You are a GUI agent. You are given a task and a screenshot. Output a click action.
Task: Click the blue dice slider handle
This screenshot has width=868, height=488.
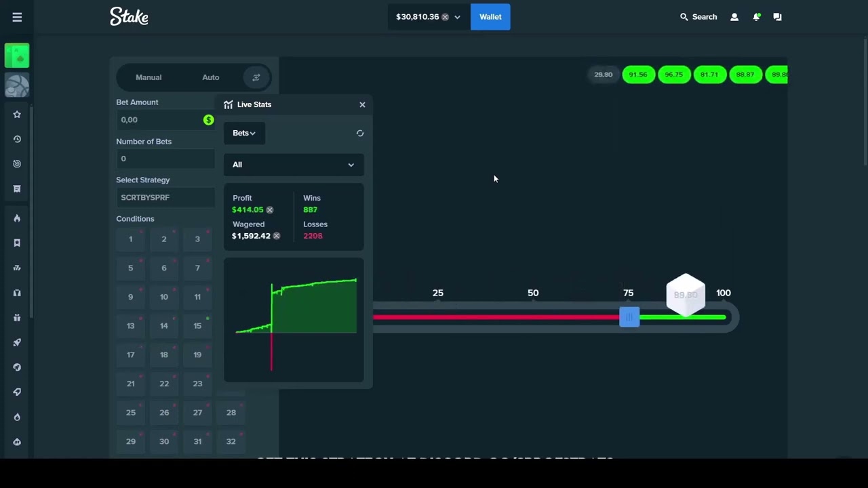(x=629, y=317)
